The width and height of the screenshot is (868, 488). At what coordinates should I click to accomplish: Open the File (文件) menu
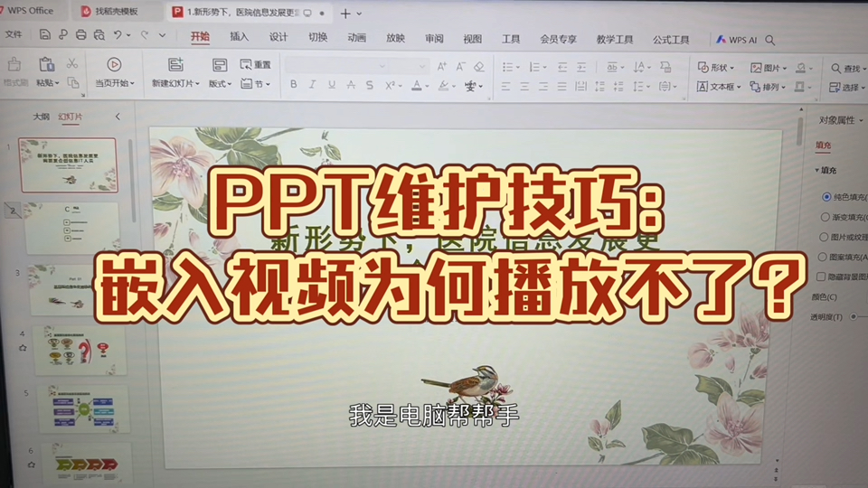coord(14,34)
